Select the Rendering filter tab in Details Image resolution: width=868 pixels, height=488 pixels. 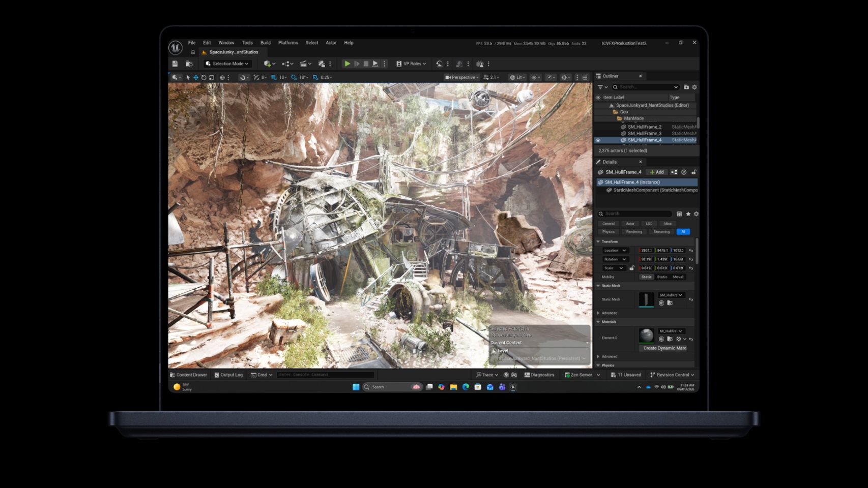tap(634, 232)
